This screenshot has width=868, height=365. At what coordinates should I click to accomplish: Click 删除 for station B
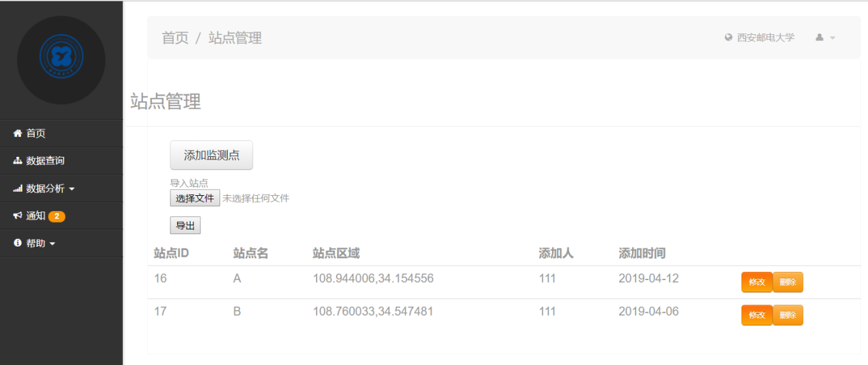(788, 315)
